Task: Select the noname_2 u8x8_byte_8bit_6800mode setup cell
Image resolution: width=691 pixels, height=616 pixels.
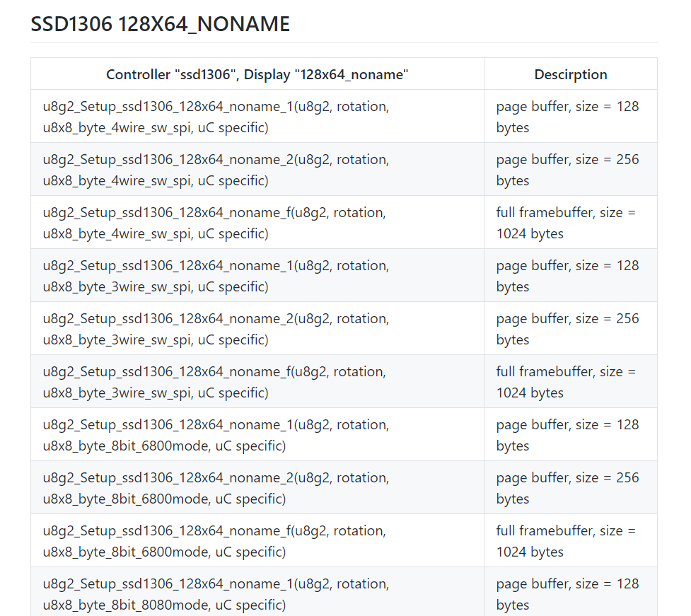Action: pos(257,487)
